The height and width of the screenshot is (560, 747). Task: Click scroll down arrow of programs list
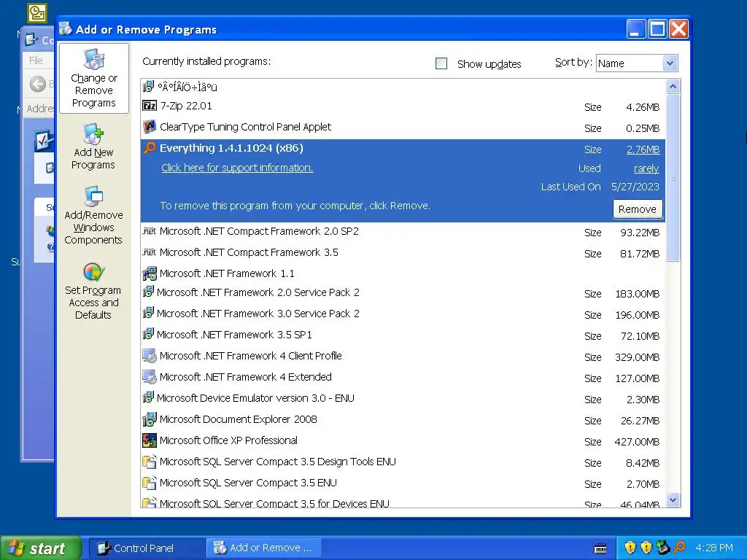[x=673, y=499]
